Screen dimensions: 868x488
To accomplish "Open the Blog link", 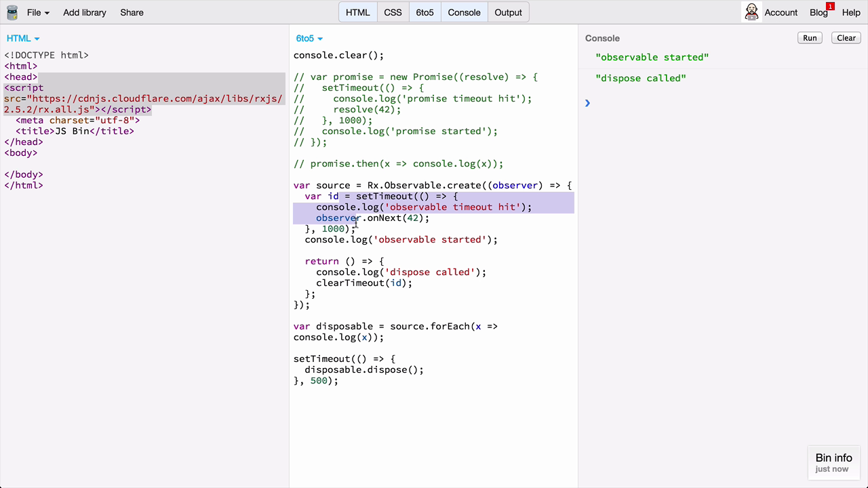I will pyautogui.click(x=818, y=12).
